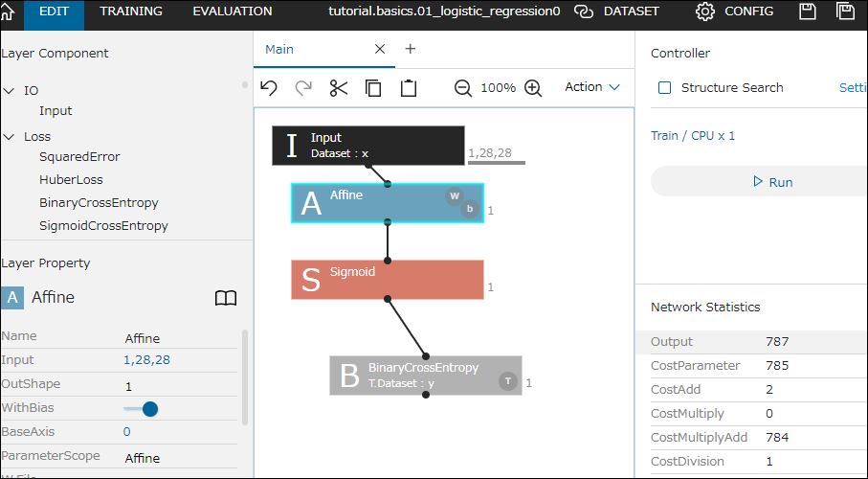Viewport: 868px width, 479px height.
Task: Add a new network tab
Action: (411, 49)
